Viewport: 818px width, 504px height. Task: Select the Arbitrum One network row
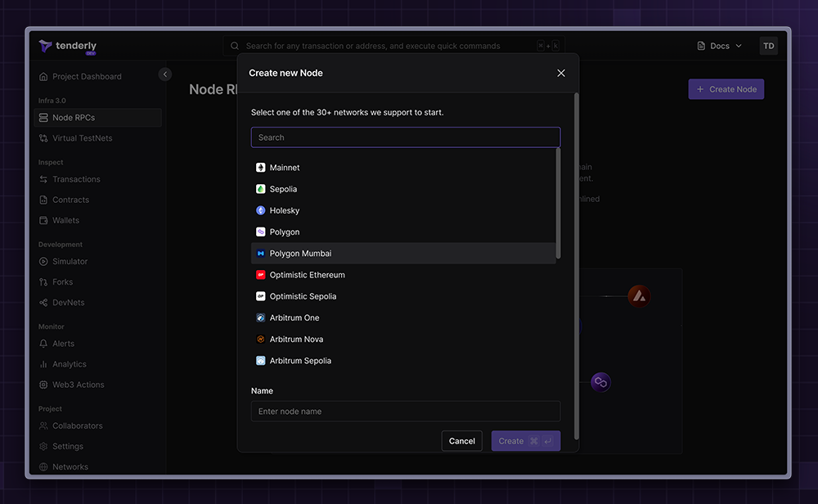(403, 317)
